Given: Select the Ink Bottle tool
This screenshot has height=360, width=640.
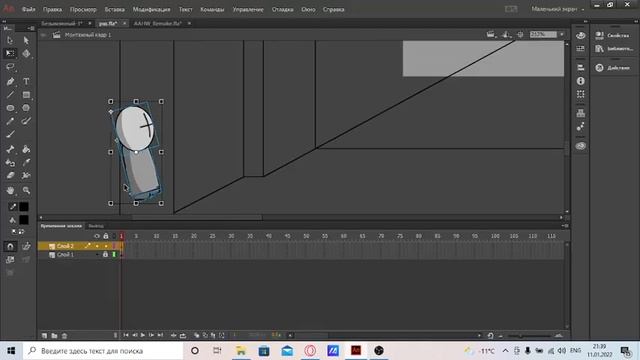Looking at the screenshot, I should [10, 162].
